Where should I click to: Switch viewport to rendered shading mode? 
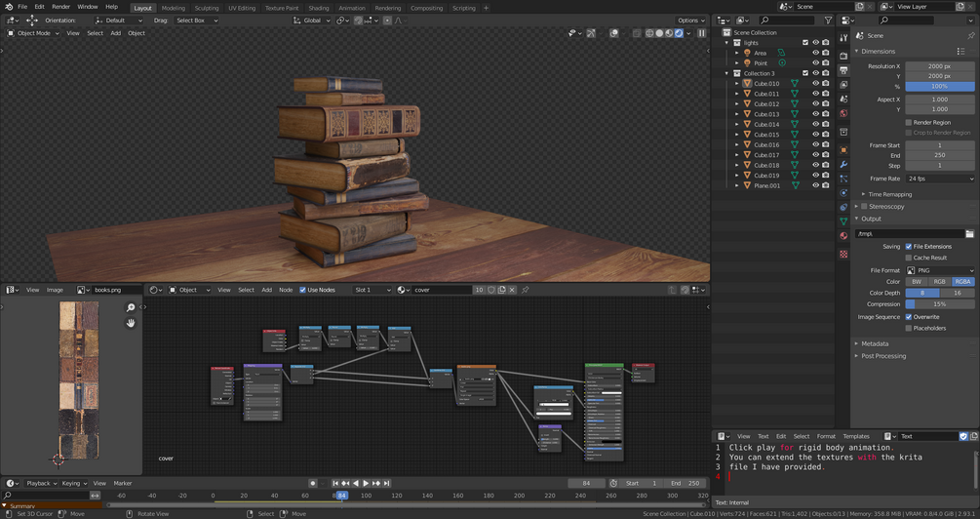679,33
